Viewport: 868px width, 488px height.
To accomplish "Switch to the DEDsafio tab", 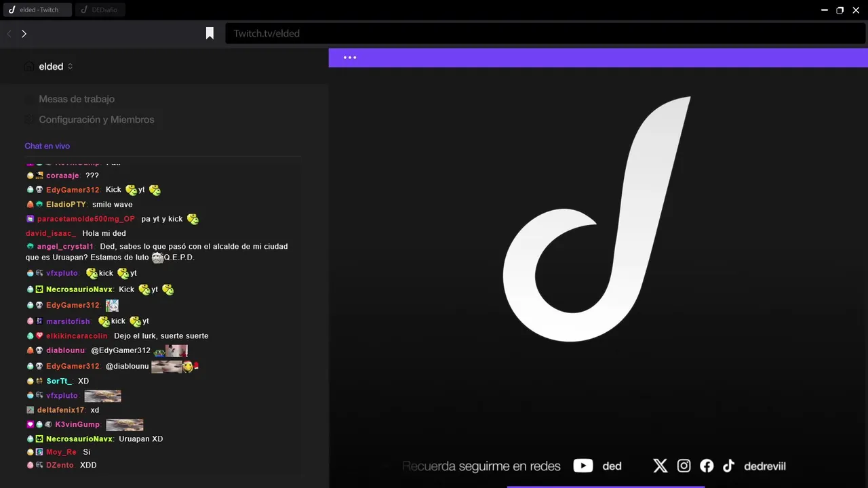I will (x=100, y=10).
